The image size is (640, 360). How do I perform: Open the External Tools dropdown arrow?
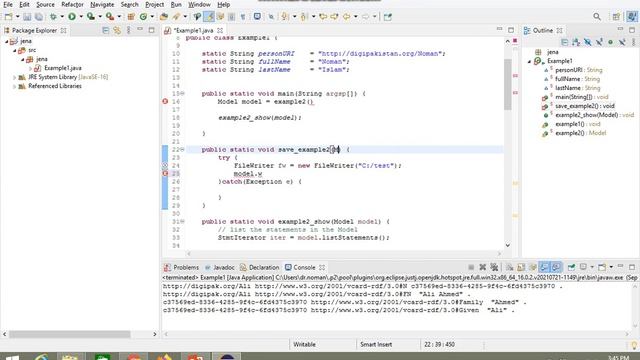(x=119, y=17)
